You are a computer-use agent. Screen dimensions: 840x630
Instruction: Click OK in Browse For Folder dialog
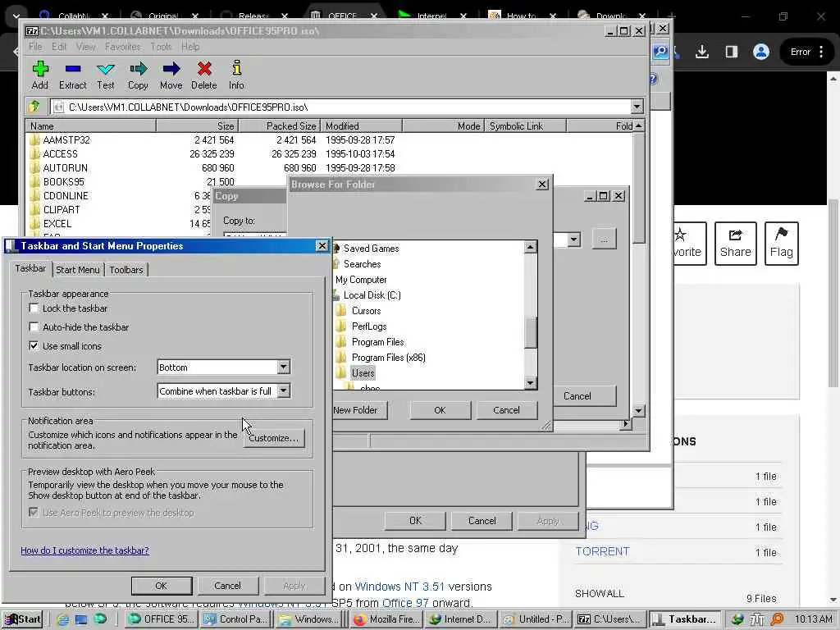(x=440, y=410)
